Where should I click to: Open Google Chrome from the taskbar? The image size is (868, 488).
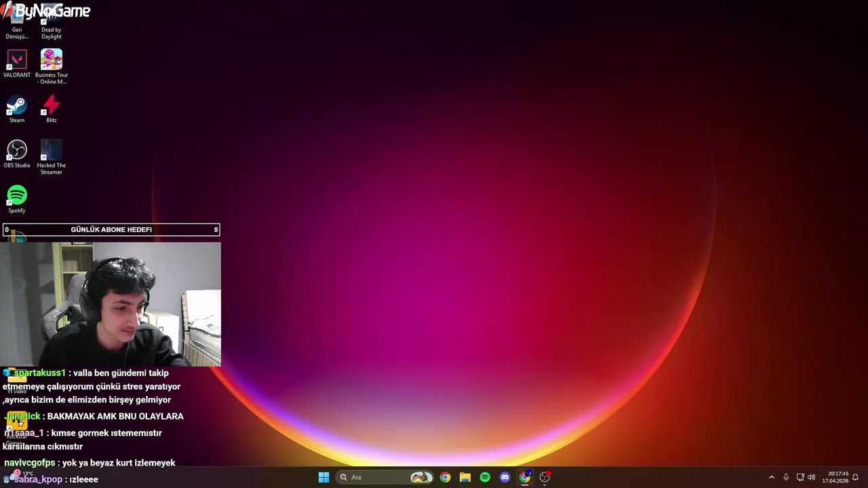tap(445, 477)
